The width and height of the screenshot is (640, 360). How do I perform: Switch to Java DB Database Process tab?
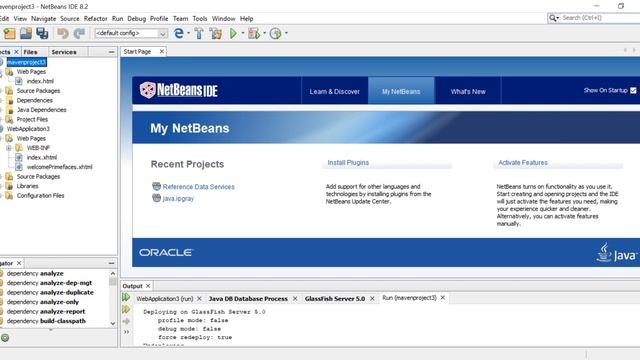pos(248,299)
